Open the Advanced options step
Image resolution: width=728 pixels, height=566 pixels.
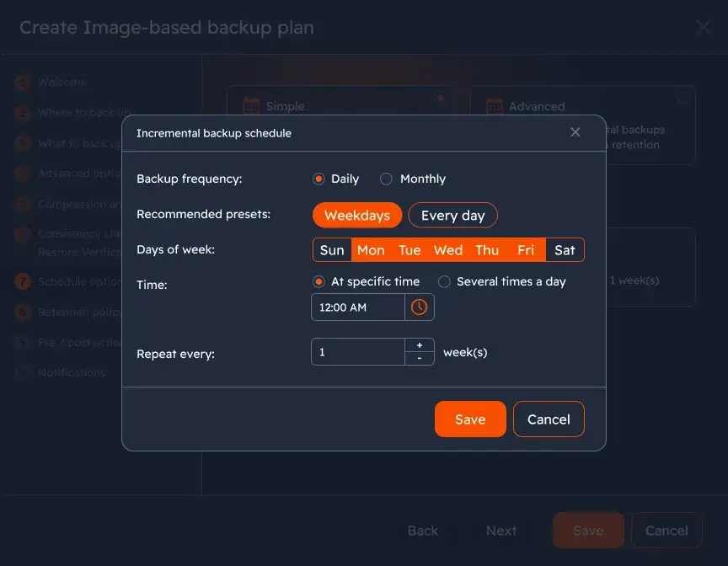[x=21, y=174]
